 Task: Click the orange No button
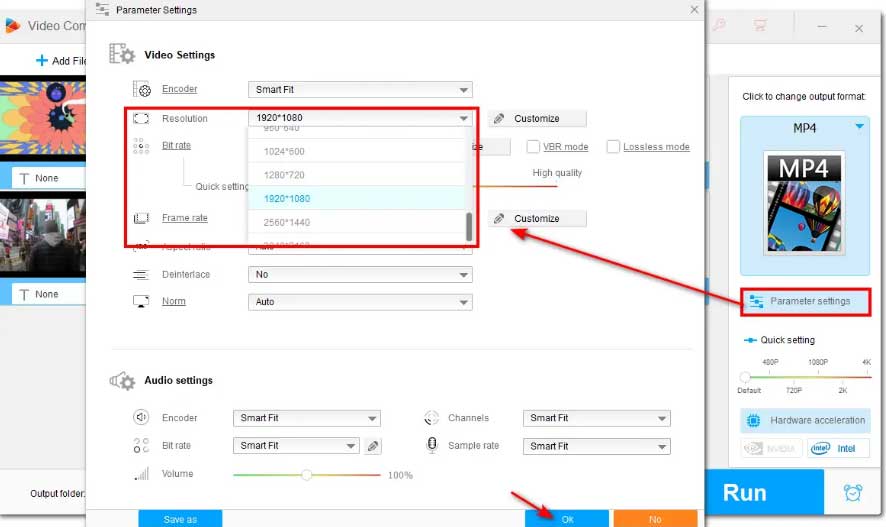click(x=655, y=519)
